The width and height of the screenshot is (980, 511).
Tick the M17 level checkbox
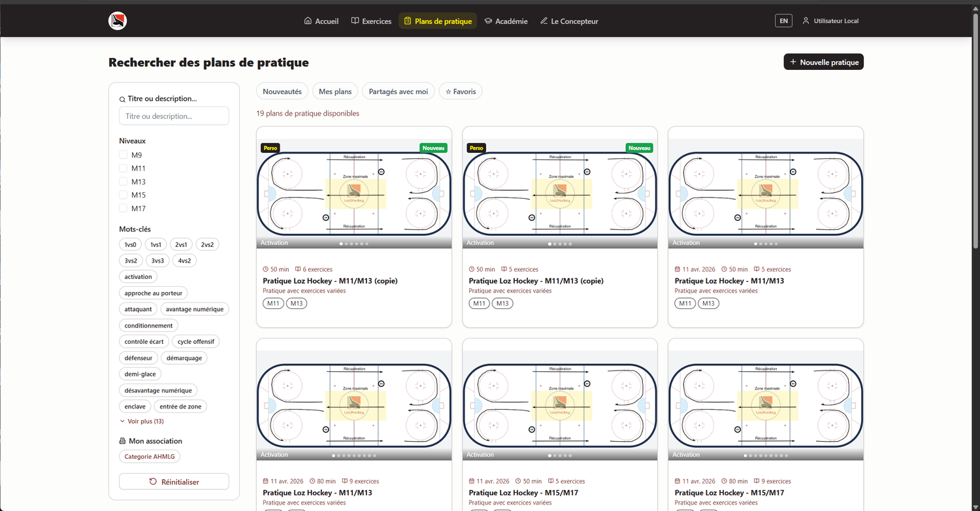(x=123, y=208)
